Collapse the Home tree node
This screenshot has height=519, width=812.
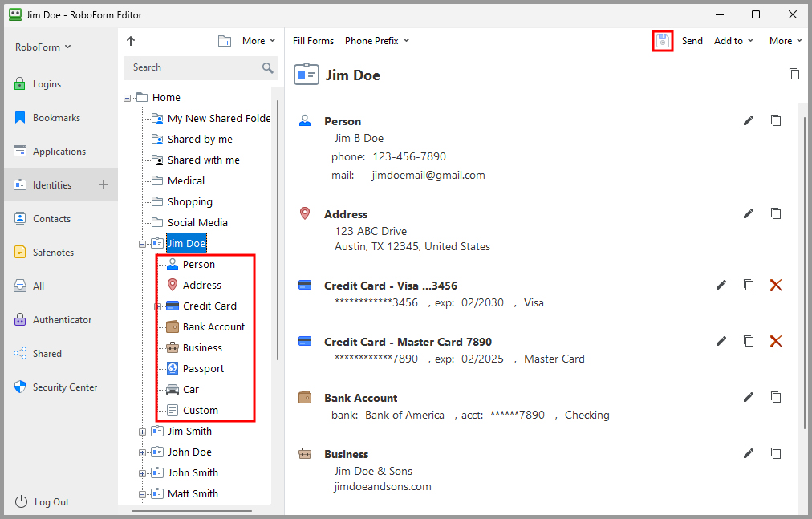point(127,98)
